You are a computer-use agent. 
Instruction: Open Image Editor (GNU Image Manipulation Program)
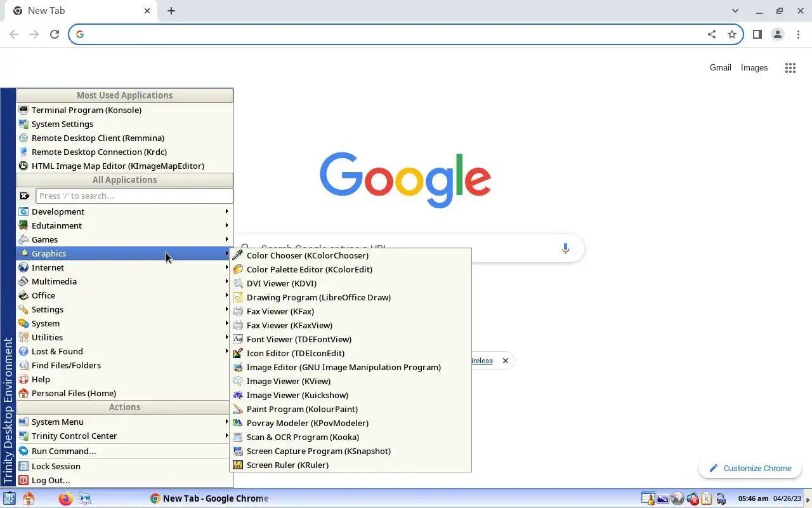pyautogui.click(x=350, y=367)
